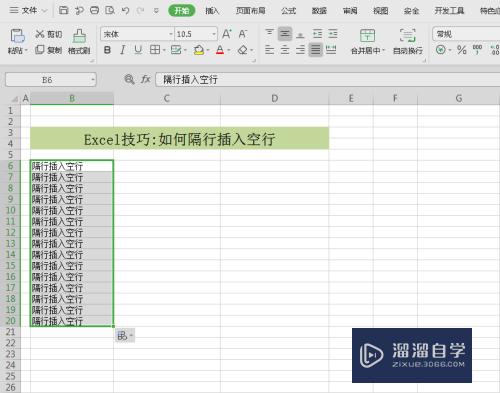Click the name box showing B6
This screenshot has height=393, width=500.
[51, 80]
